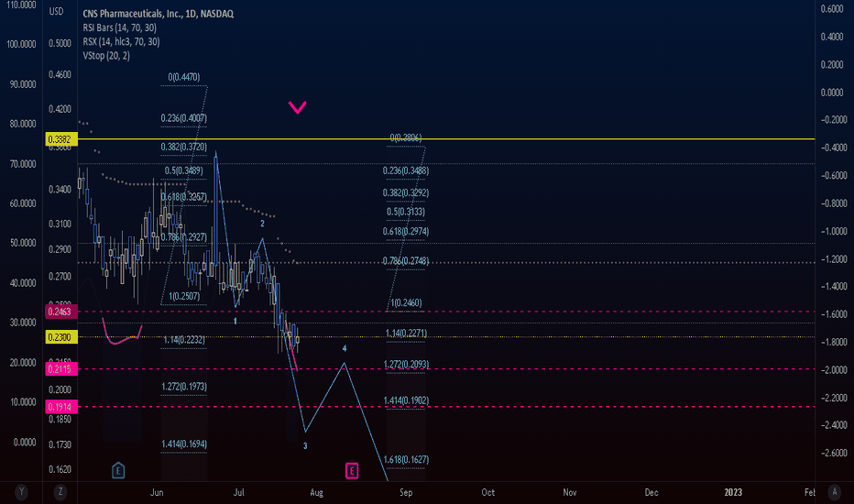854x504 pixels.
Task: Click Jul on the time axis
Action: point(238,493)
